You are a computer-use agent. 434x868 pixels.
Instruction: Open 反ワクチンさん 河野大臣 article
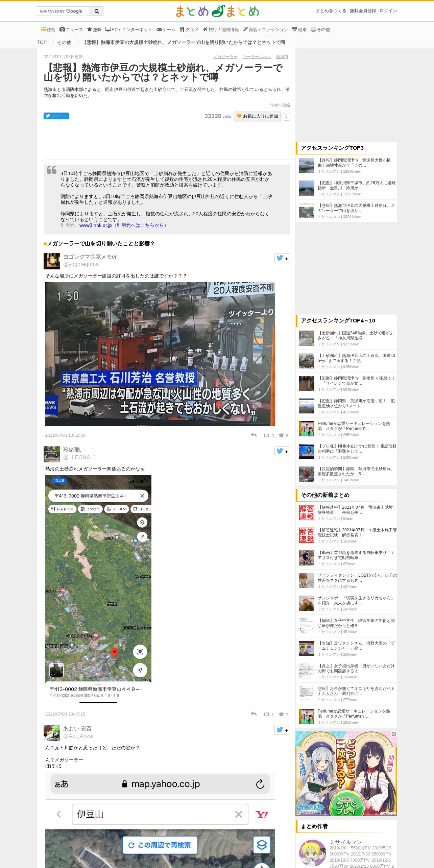point(356,646)
